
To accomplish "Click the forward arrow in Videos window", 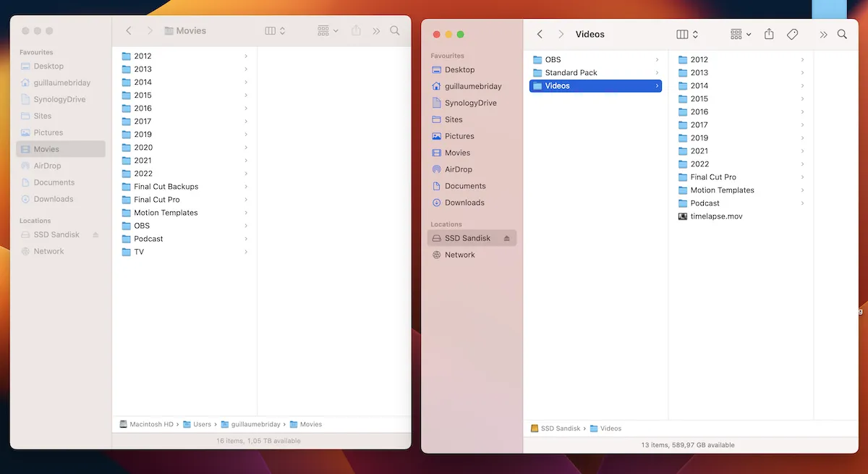I will click(x=561, y=34).
